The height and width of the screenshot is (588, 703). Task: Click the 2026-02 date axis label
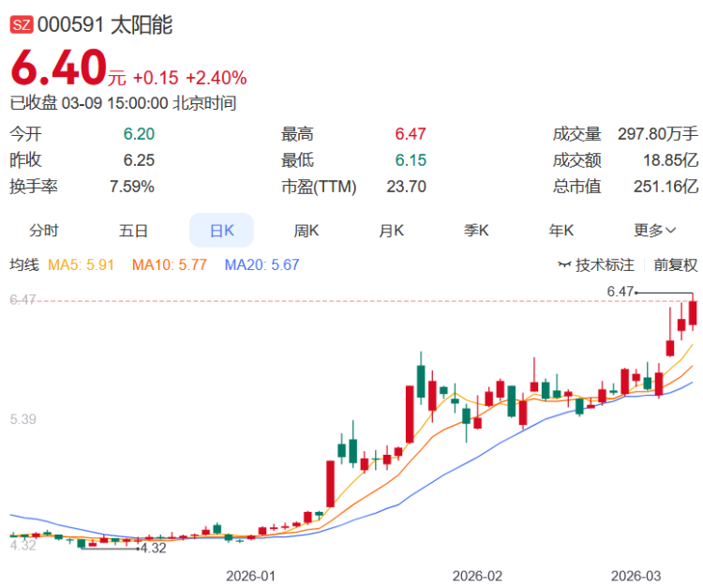point(477,576)
